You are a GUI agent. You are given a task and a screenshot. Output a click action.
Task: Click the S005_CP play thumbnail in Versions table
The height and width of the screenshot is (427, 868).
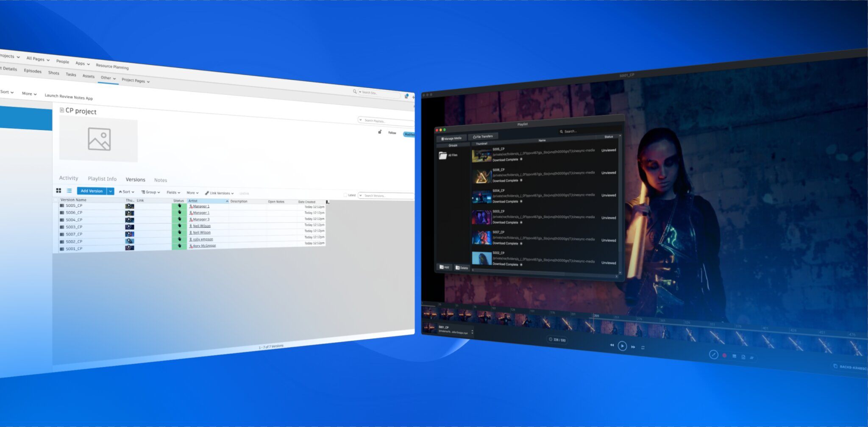point(129,206)
